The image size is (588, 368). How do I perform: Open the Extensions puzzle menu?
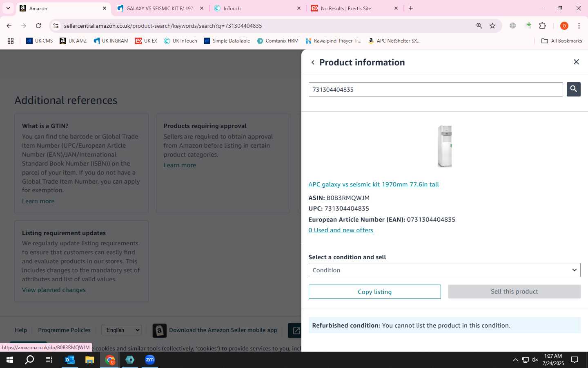pyautogui.click(x=543, y=26)
